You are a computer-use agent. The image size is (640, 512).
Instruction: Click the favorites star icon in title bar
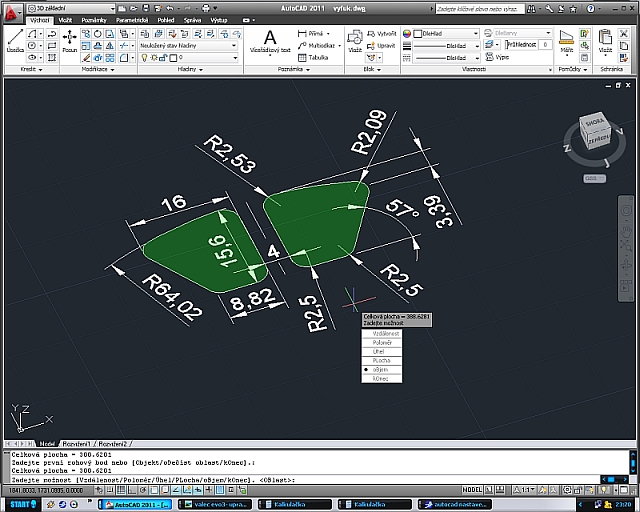click(573, 9)
